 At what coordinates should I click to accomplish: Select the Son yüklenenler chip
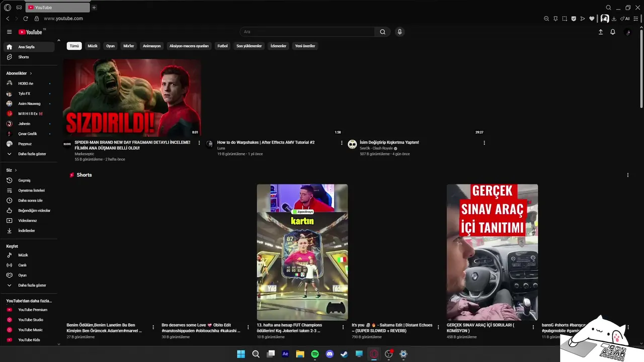coord(249,46)
